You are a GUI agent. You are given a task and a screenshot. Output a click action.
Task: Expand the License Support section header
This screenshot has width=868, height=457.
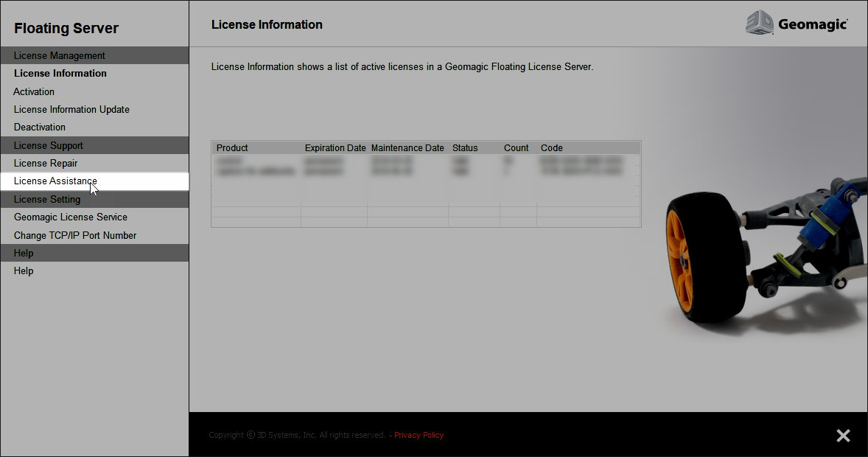(48, 145)
